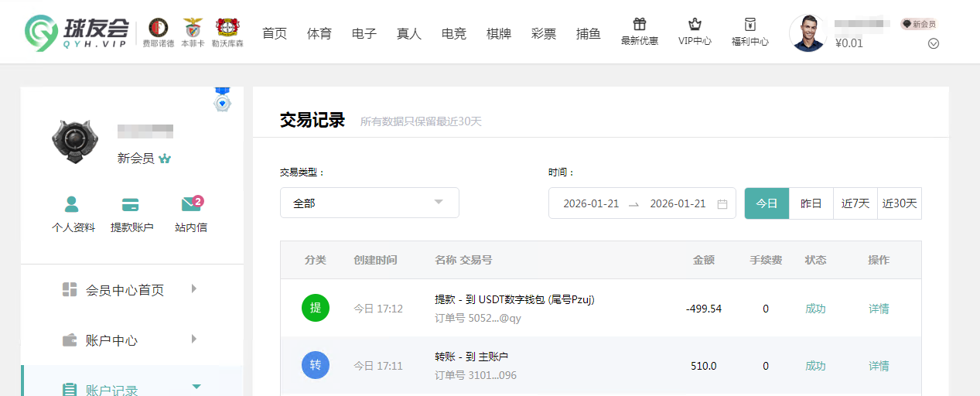Image resolution: width=980 pixels, height=396 pixels.
Task: Click the 账户记录 clipboard icon
Action: tap(70, 390)
